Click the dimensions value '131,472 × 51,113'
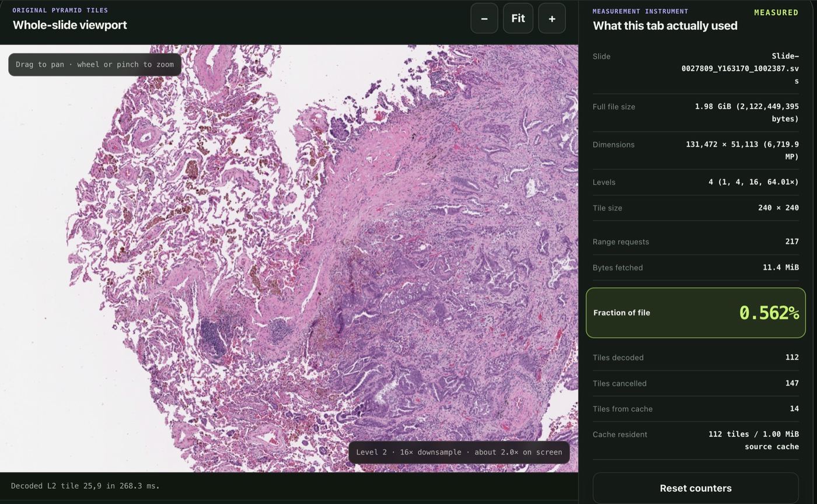 point(742,150)
